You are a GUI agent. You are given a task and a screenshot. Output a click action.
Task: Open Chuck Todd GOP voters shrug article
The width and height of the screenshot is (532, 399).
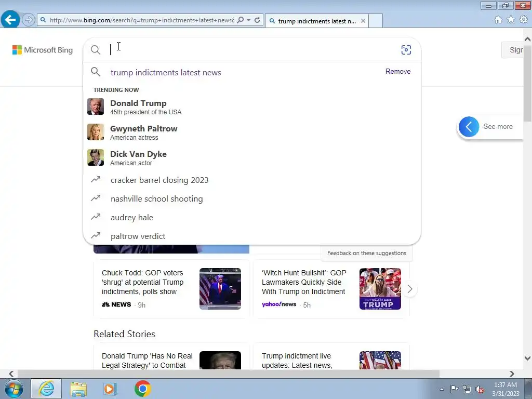click(x=142, y=282)
